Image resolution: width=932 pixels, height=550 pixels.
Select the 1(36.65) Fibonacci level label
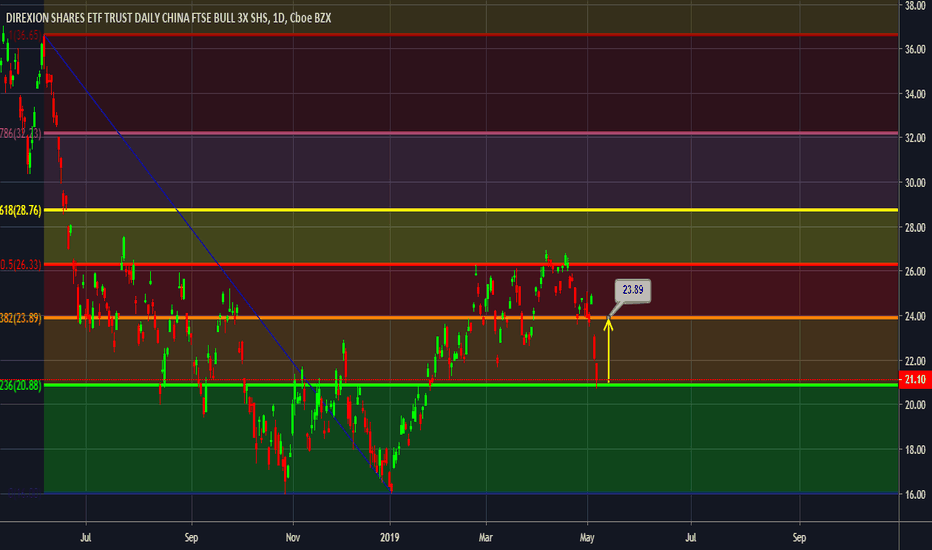24,35
